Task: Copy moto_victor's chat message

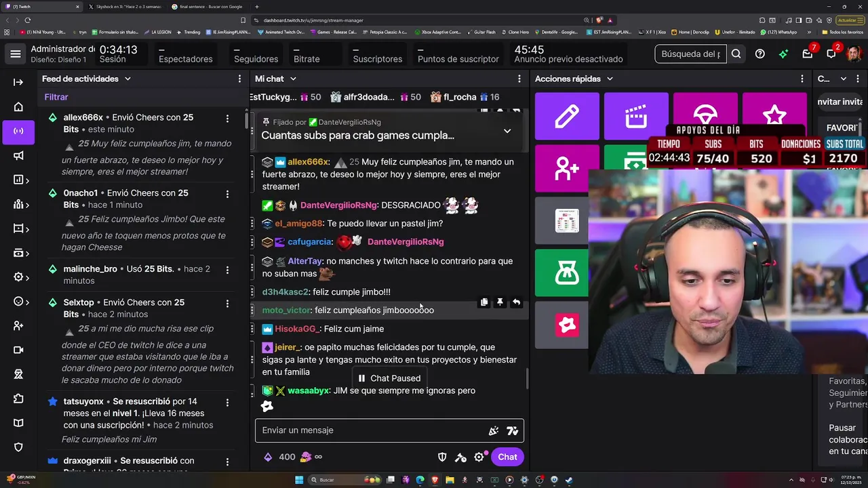Action: tap(484, 302)
